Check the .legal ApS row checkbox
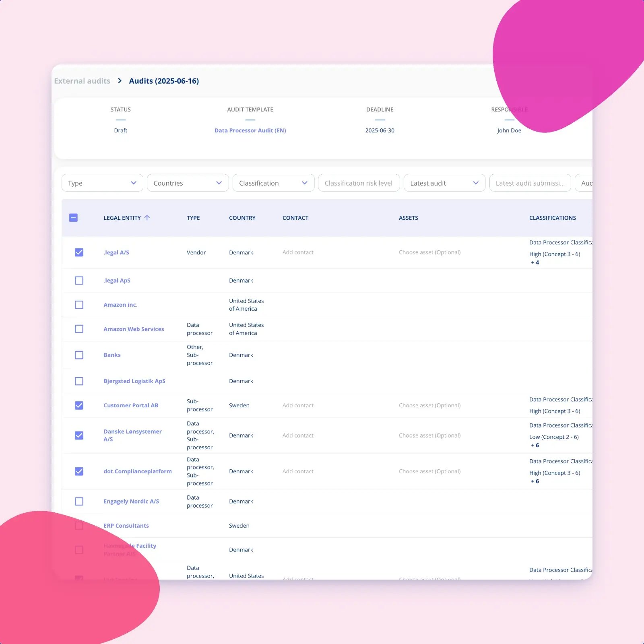Image resolution: width=644 pixels, height=644 pixels. pyautogui.click(x=79, y=281)
